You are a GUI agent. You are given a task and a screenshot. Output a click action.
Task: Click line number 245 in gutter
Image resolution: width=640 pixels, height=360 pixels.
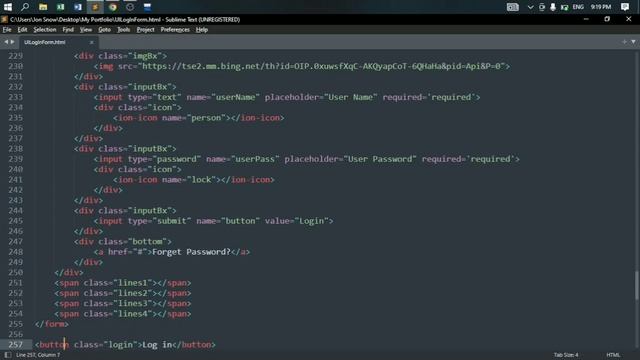pyautogui.click(x=16, y=221)
